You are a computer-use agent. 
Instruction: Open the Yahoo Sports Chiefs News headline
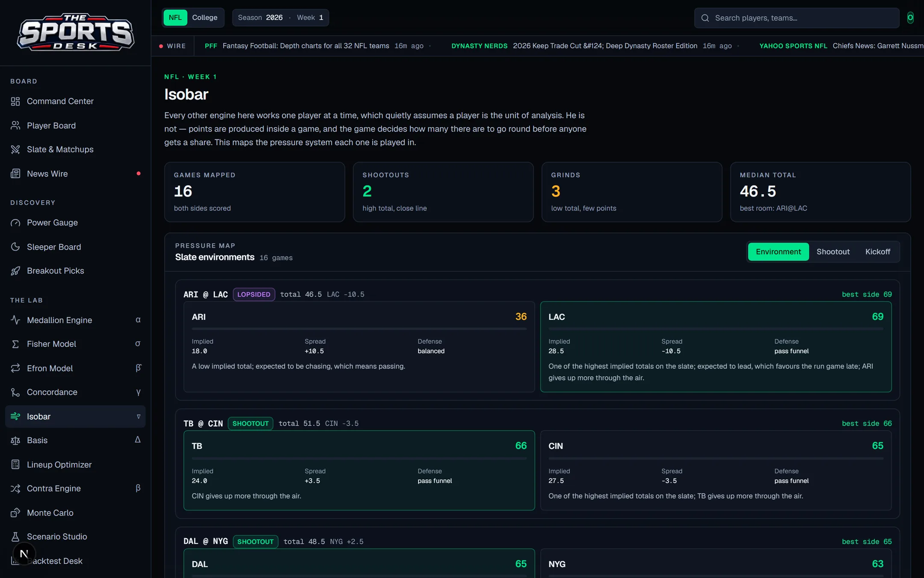(x=878, y=46)
